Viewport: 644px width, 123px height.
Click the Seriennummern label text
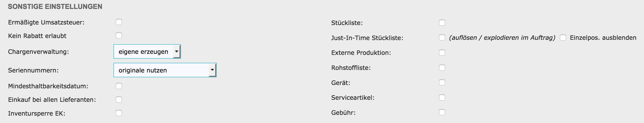tap(33, 70)
